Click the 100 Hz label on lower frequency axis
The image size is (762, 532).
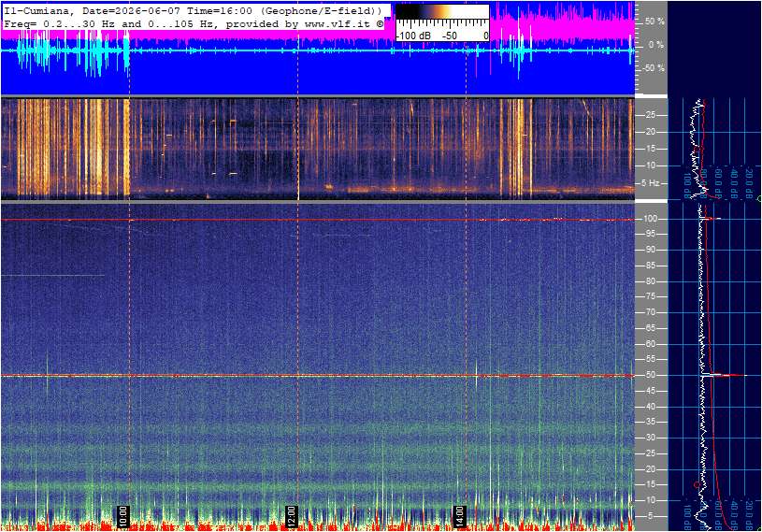650,219
